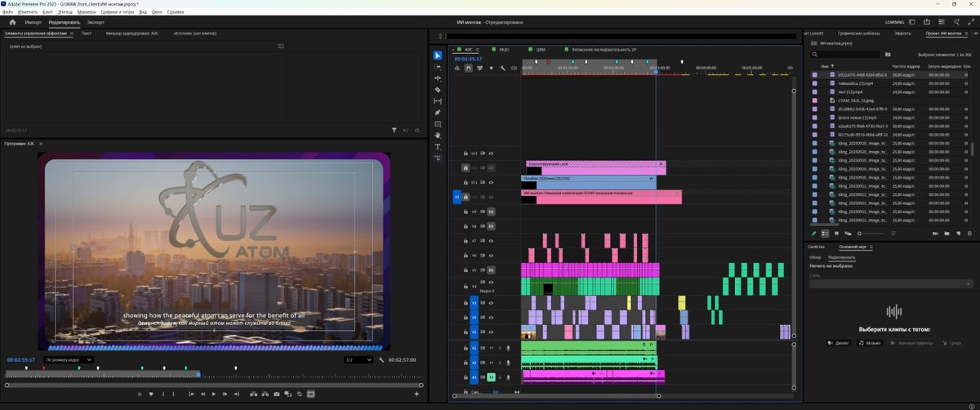Screen dimensions: 980x410
Task: Click the Program monitor playhead scrubber
Action: 198,374
